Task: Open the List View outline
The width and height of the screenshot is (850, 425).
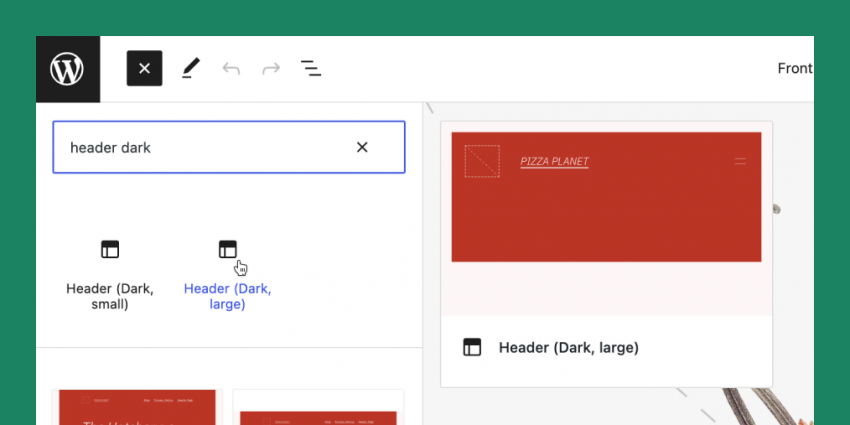Action: [x=311, y=68]
